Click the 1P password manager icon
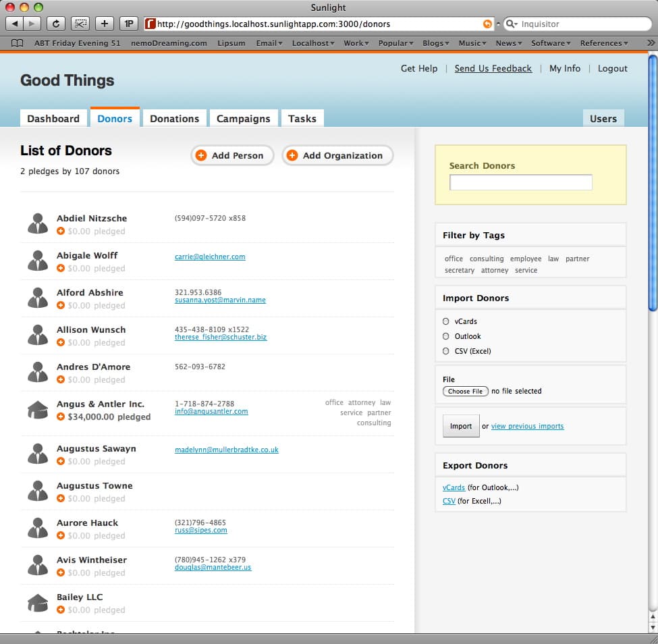The width and height of the screenshot is (658, 644). click(128, 24)
